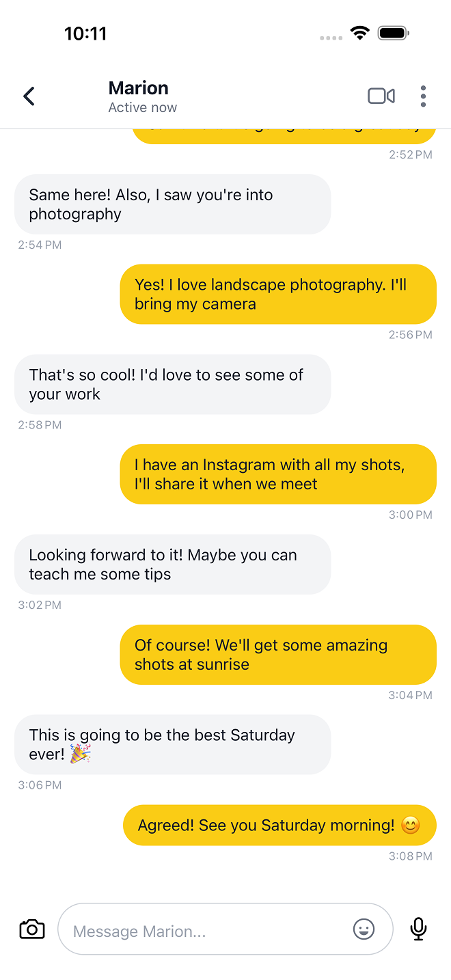451x980 pixels.
Task: Start a video call with Marion
Action: [x=381, y=96]
